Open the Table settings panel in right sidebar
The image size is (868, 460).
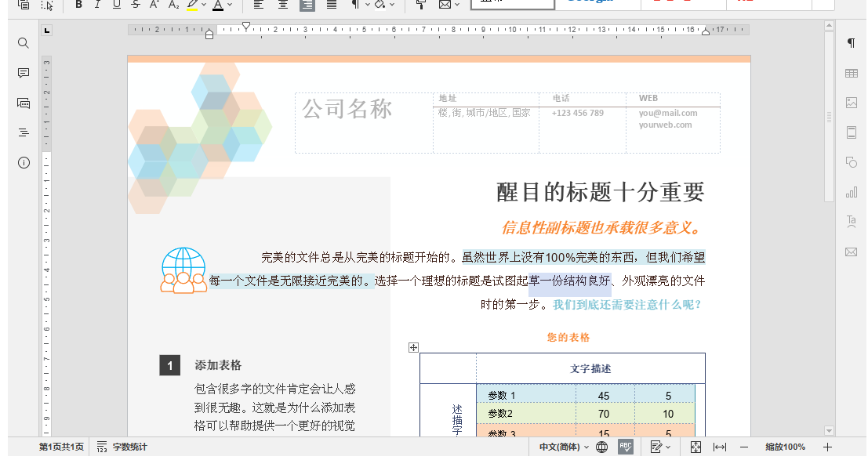click(x=851, y=73)
